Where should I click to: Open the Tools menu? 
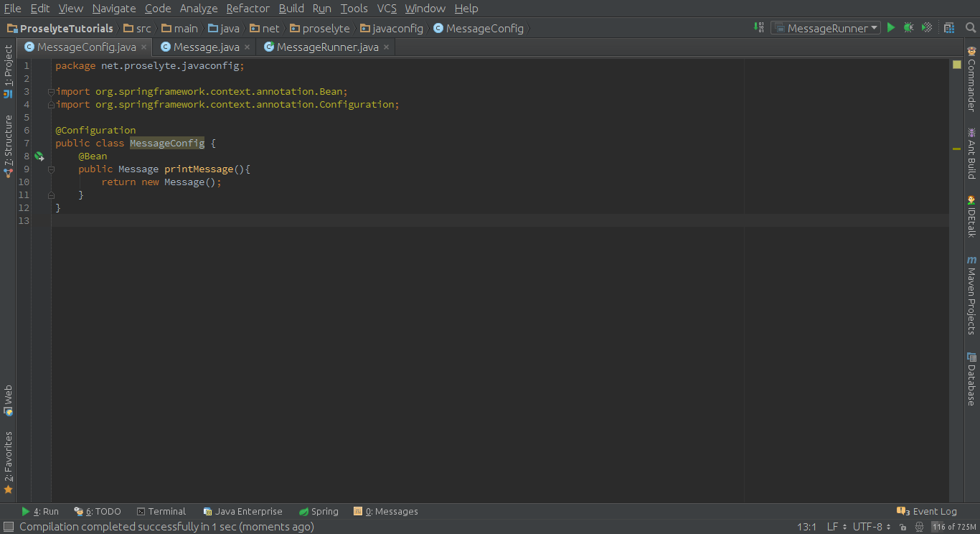tap(354, 9)
